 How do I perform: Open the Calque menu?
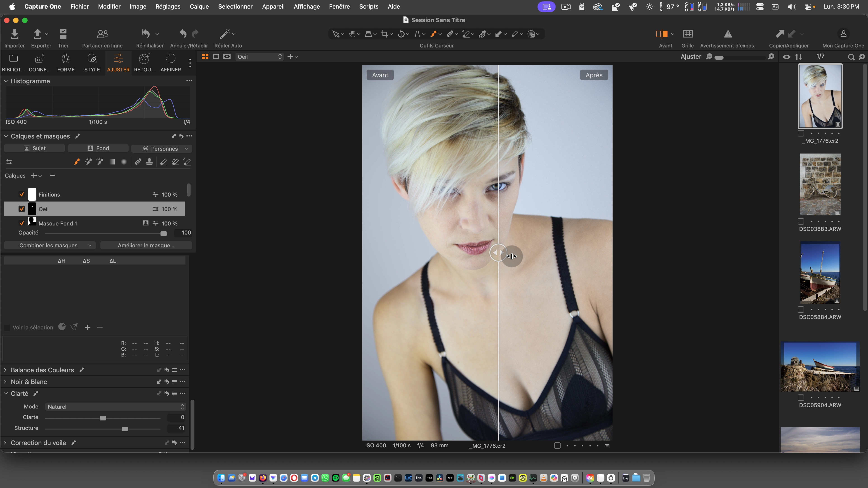tap(199, 6)
